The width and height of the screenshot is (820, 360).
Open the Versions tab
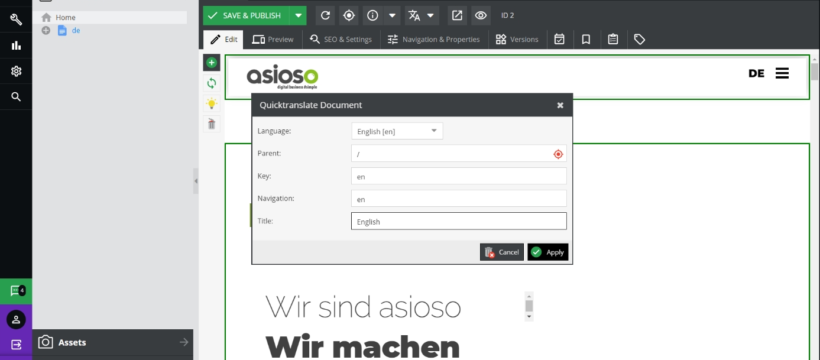(x=517, y=39)
